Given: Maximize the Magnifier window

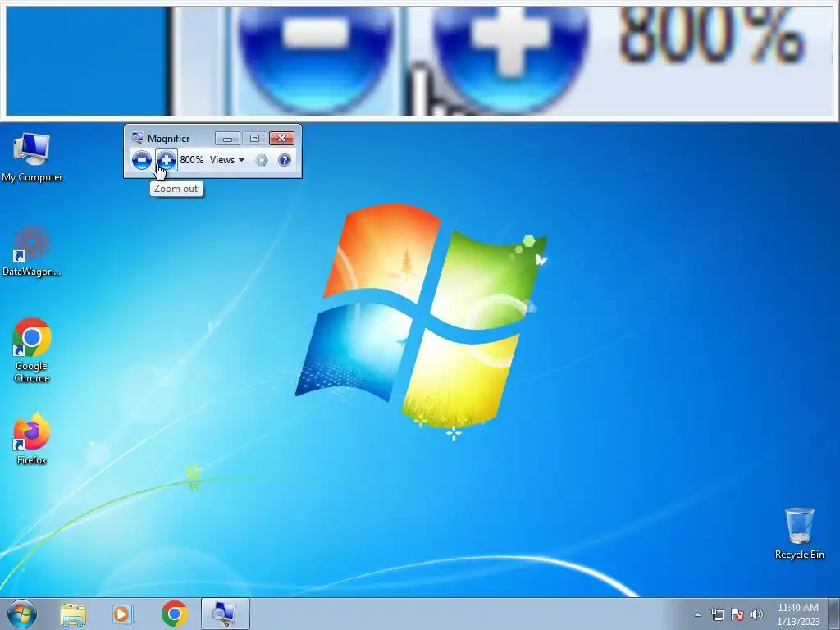Looking at the screenshot, I should point(254,139).
